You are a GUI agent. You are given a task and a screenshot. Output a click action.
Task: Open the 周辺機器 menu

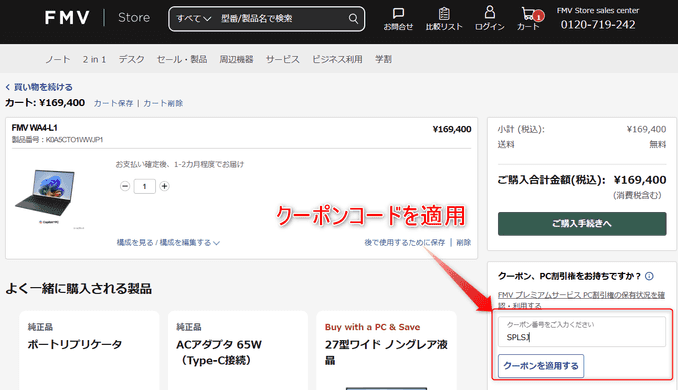[x=236, y=59]
